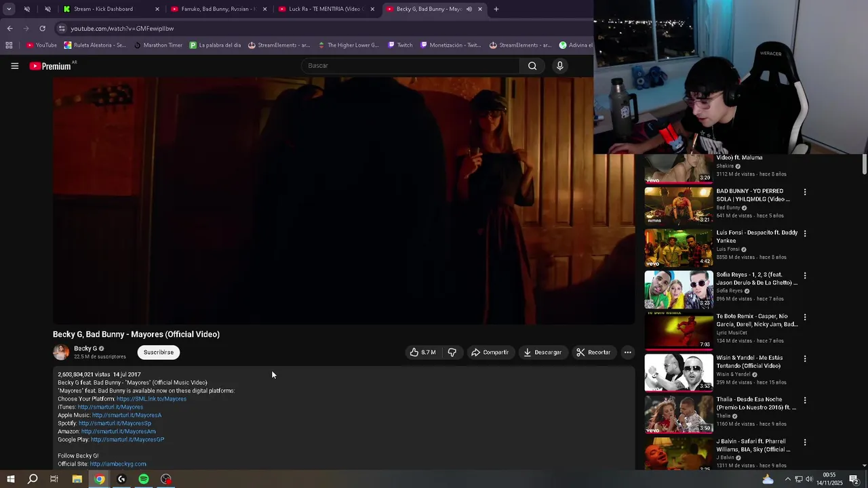The width and height of the screenshot is (868, 488).
Task: Open options for J Balvin Safari video
Action: (x=805, y=442)
